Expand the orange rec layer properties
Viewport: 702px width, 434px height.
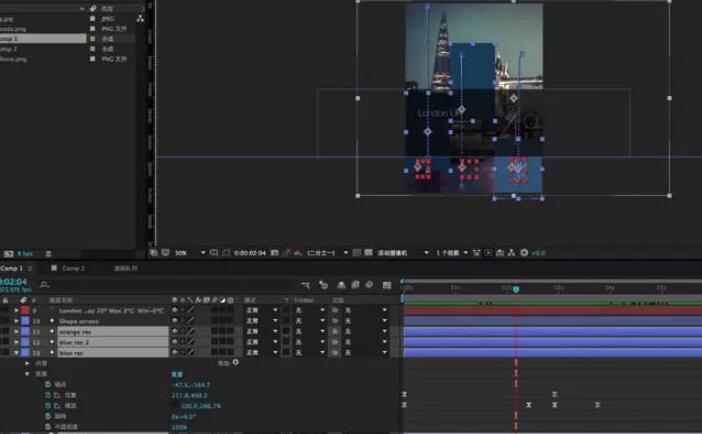pos(17,331)
